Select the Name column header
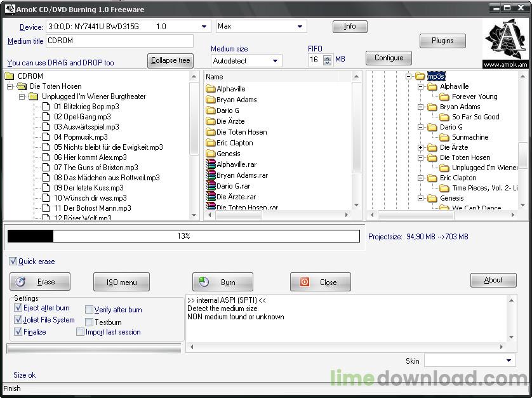The height and width of the screenshot is (398, 532). [215, 77]
